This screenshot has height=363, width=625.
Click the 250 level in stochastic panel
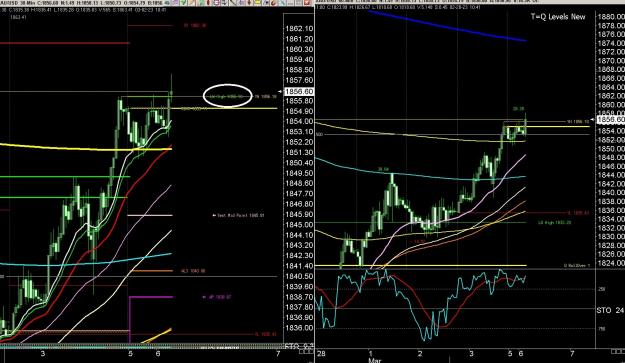tap(602, 289)
